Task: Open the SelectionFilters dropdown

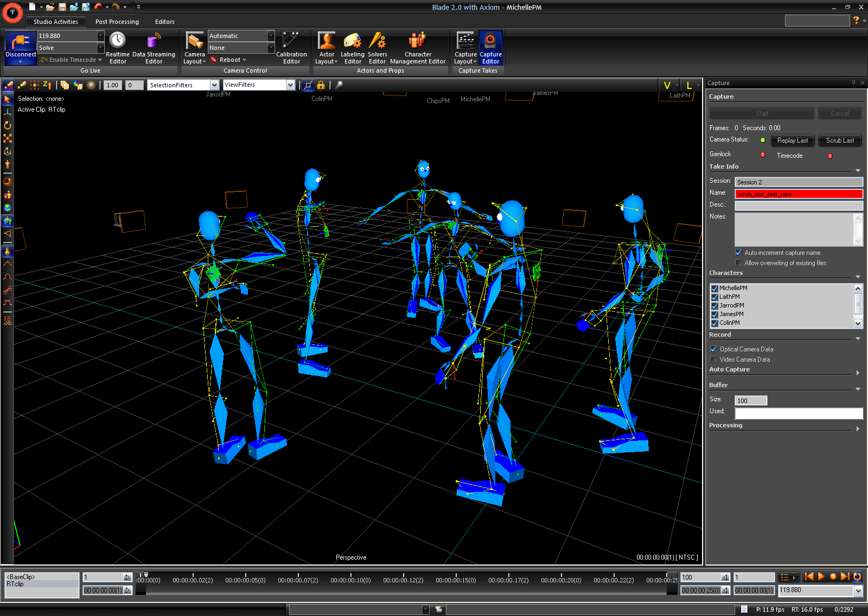Action: [x=215, y=85]
